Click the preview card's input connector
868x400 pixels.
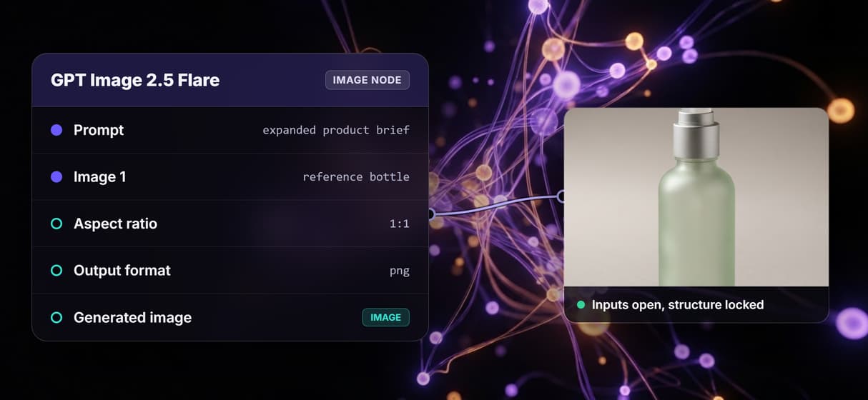[x=562, y=196]
